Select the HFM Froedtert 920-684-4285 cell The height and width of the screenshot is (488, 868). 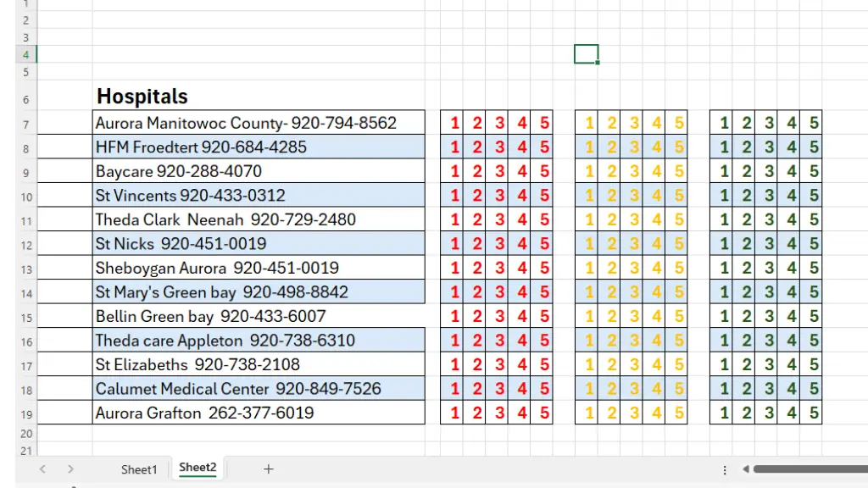click(259, 147)
